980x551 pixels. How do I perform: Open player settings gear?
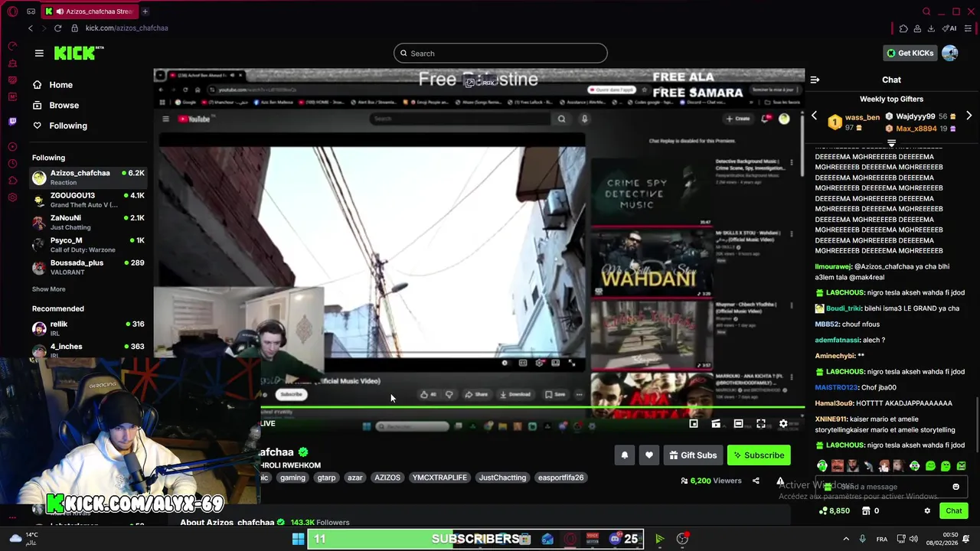[783, 423]
